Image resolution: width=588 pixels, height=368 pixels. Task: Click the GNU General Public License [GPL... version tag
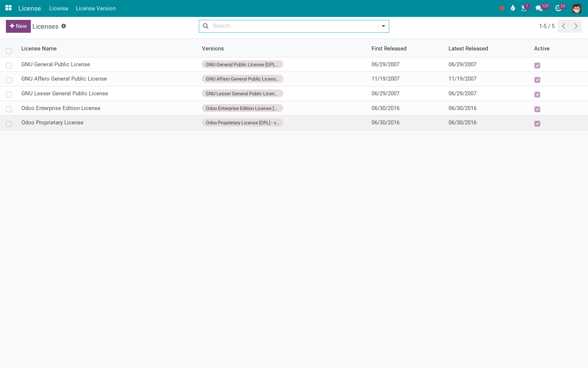click(x=242, y=65)
